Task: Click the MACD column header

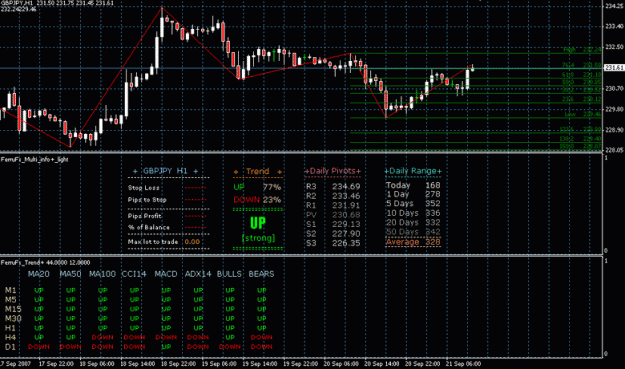Action: tap(166, 274)
